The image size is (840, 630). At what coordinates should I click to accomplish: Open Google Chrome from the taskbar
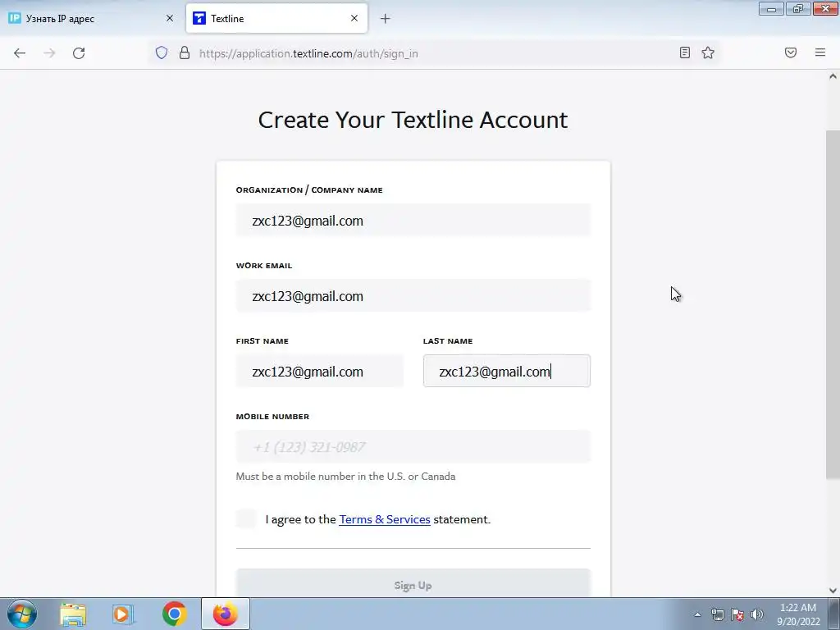(174, 614)
